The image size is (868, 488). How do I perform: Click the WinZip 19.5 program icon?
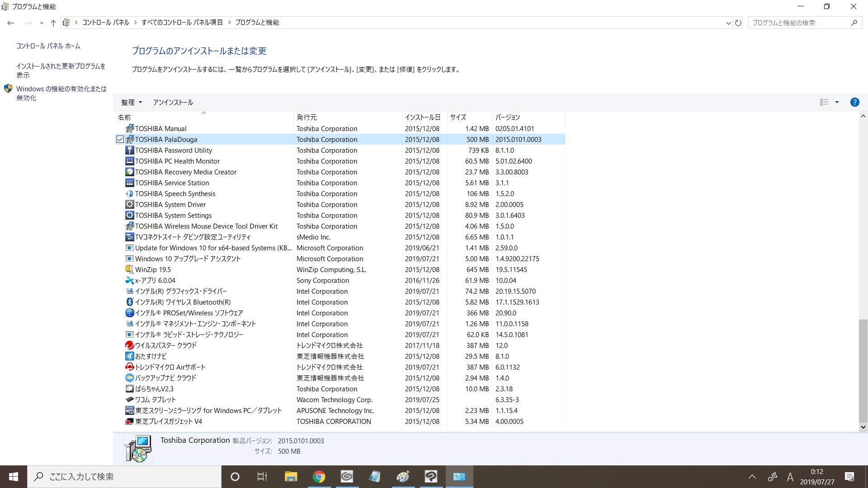tap(129, 270)
